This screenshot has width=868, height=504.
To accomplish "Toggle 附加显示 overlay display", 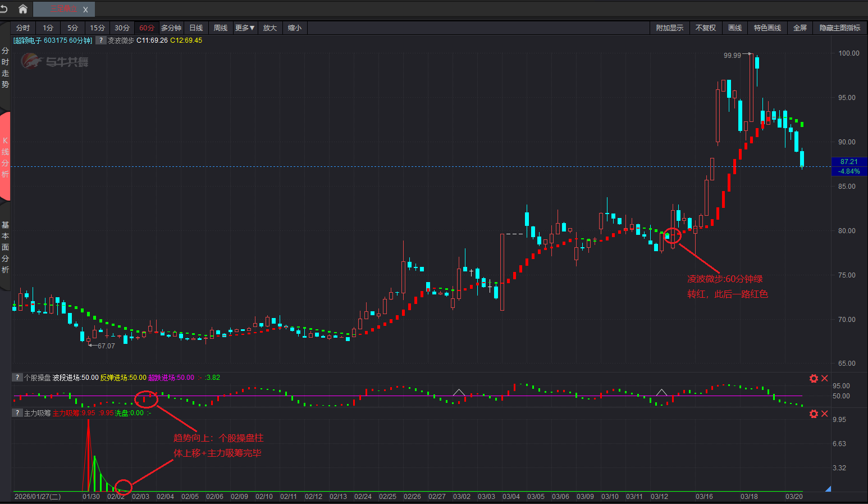I will (669, 28).
